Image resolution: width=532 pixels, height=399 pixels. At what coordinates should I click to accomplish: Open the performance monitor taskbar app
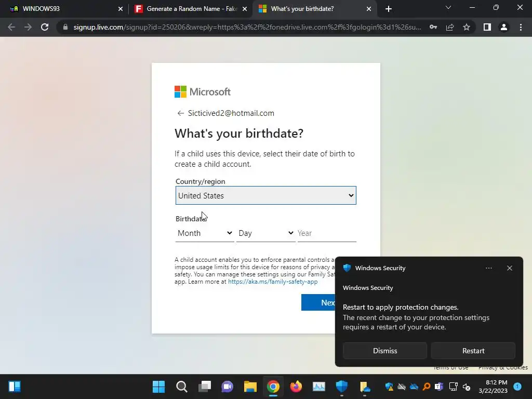(319, 387)
